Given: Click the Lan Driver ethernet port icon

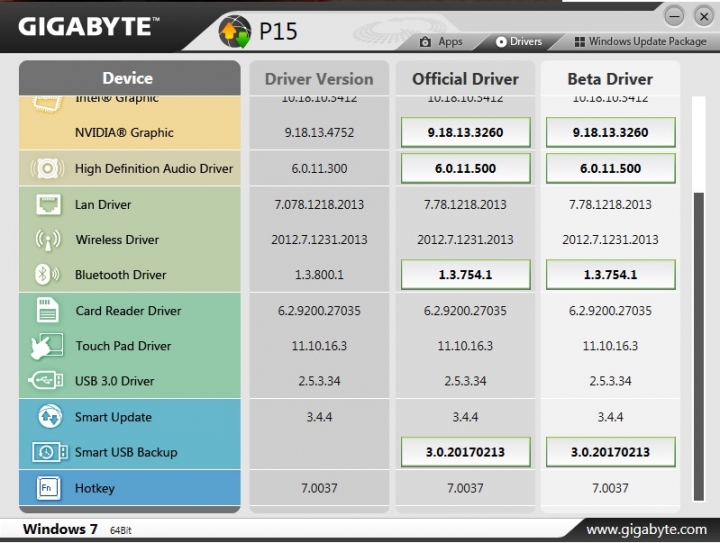Looking at the screenshot, I should (x=48, y=204).
